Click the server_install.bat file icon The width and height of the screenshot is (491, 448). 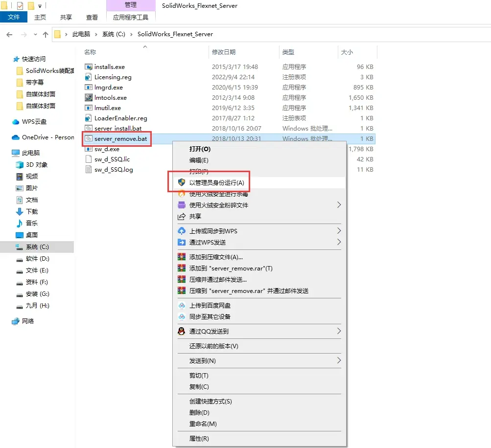tap(89, 128)
